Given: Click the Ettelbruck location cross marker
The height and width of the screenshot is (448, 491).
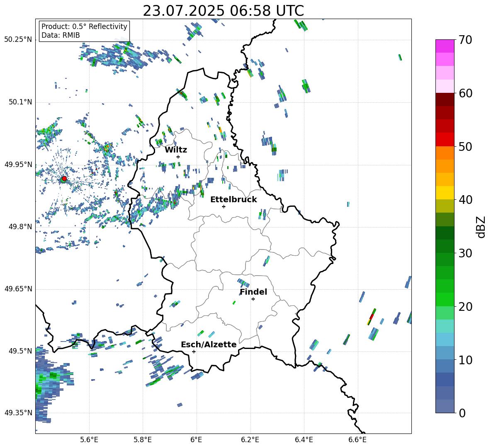Looking at the screenshot, I should (x=224, y=206).
